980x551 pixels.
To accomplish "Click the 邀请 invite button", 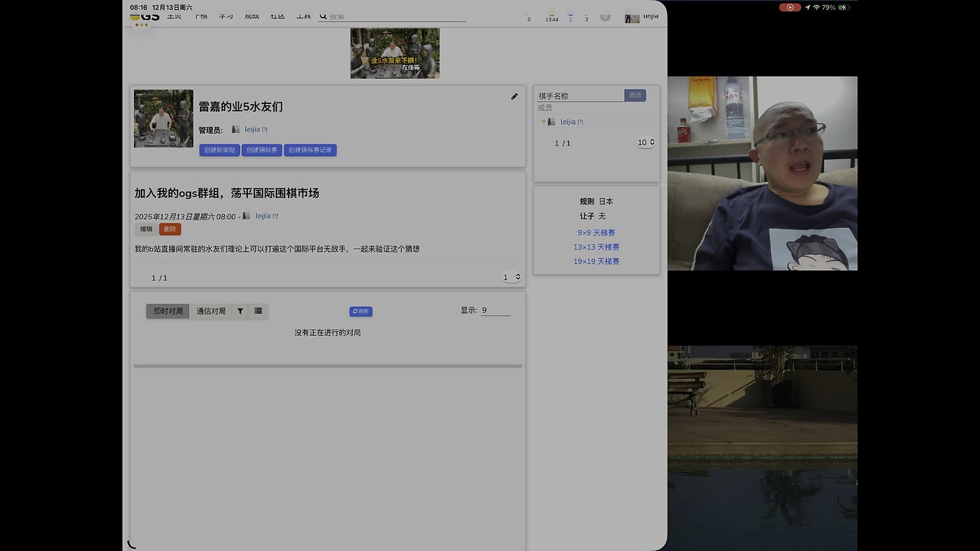I will (x=635, y=96).
